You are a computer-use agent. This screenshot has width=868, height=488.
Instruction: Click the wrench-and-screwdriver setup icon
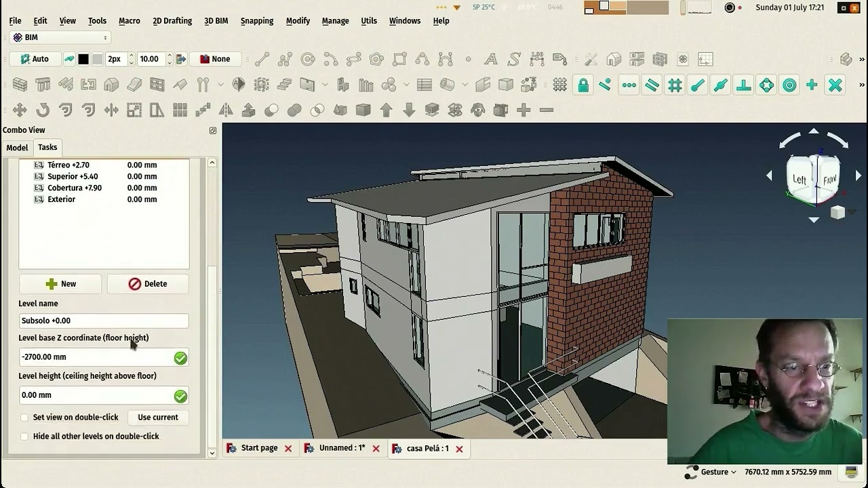pos(591,59)
